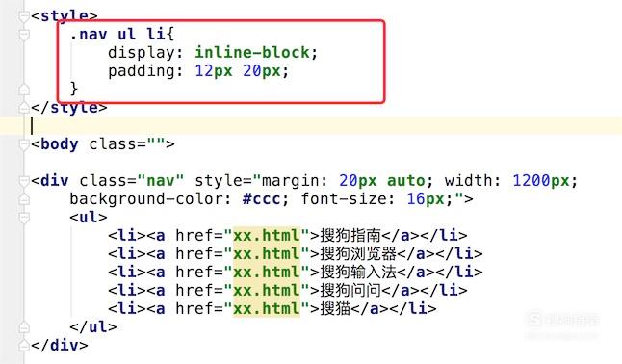The height and width of the screenshot is (364, 622).
Task: Click the display property name
Action: [142, 52]
